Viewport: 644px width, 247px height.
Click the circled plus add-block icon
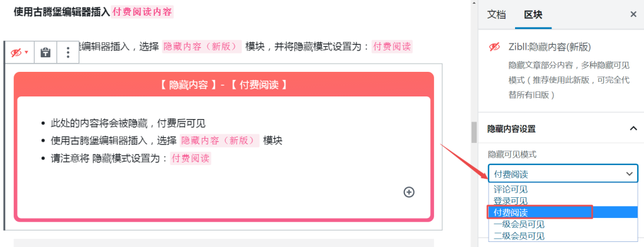[x=409, y=192]
